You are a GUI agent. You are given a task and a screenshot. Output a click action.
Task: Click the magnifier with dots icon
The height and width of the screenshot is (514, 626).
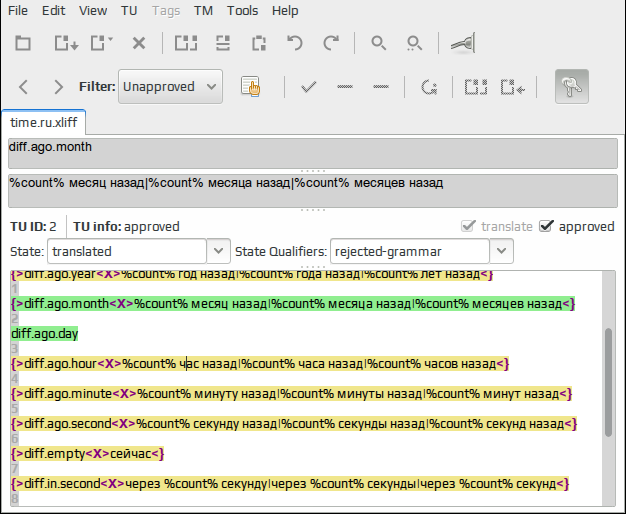(x=414, y=43)
